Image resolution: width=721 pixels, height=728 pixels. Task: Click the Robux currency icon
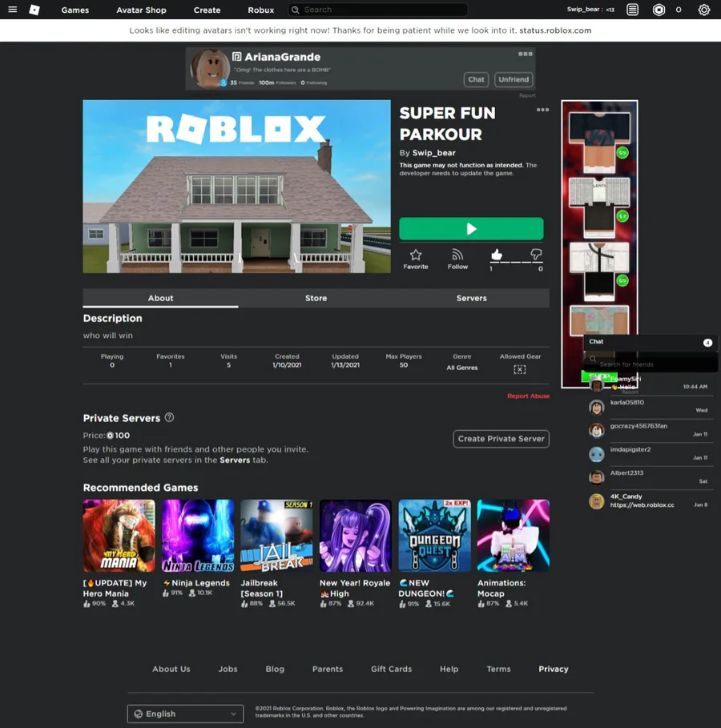tap(659, 10)
